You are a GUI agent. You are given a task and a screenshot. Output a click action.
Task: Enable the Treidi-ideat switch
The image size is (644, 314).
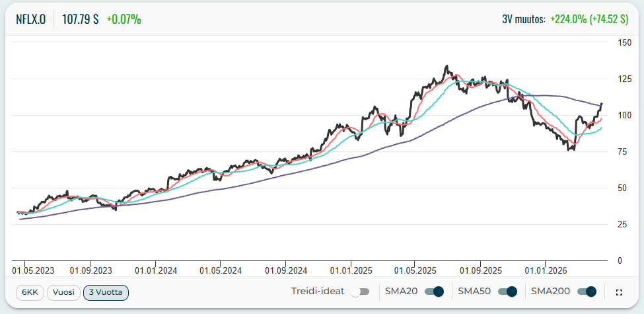360,292
